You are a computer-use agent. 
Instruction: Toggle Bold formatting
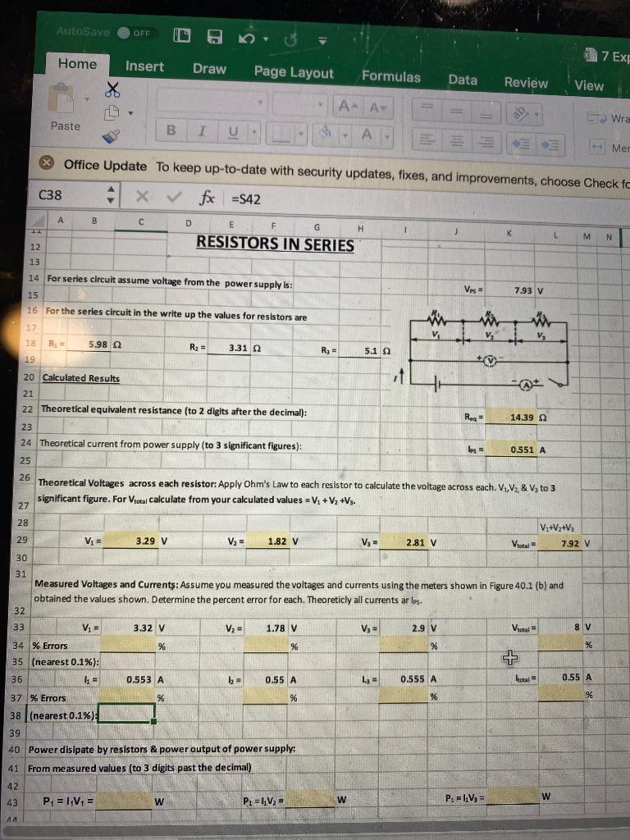171,130
